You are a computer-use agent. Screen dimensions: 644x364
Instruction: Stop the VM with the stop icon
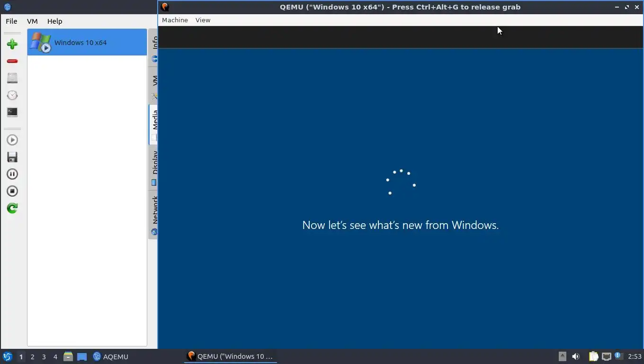(12, 191)
